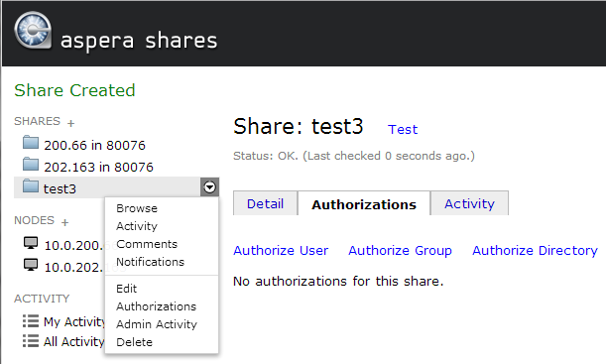Viewport: 606px width, 364px height.
Task: Open All Activity in the sidebar
Action: point(73,341)
